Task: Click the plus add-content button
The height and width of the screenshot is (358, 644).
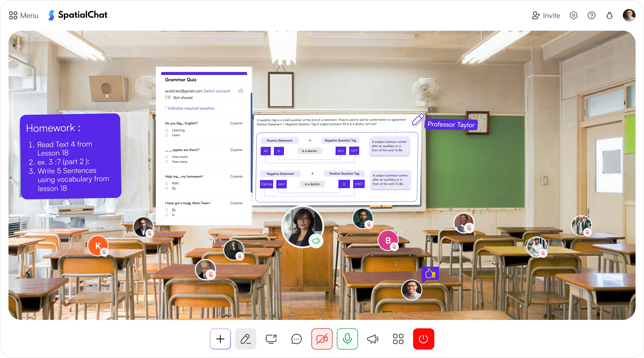Action: pyautogui.click(x=220, y=339)
